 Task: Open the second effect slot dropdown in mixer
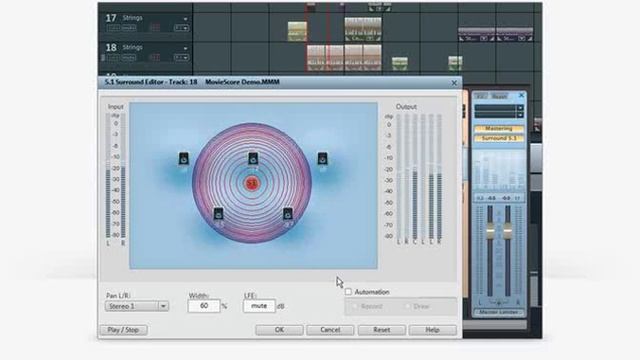(520, 115)
